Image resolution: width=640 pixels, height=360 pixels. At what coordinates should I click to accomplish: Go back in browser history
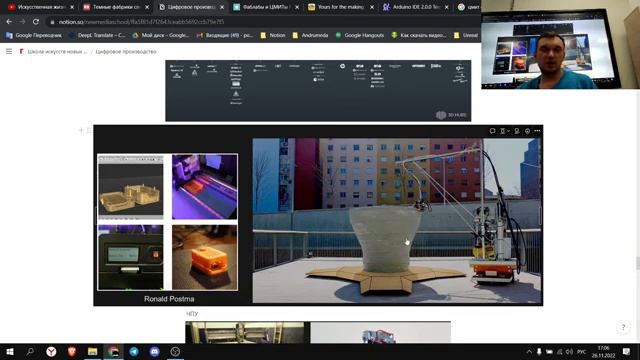click(x=9, y=22)
